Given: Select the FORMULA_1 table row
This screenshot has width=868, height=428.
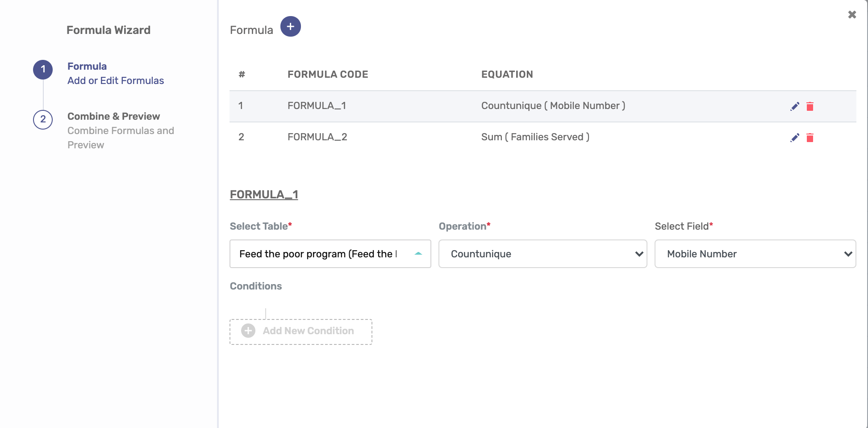Looking at the screenshot, I should pos(542,106).
